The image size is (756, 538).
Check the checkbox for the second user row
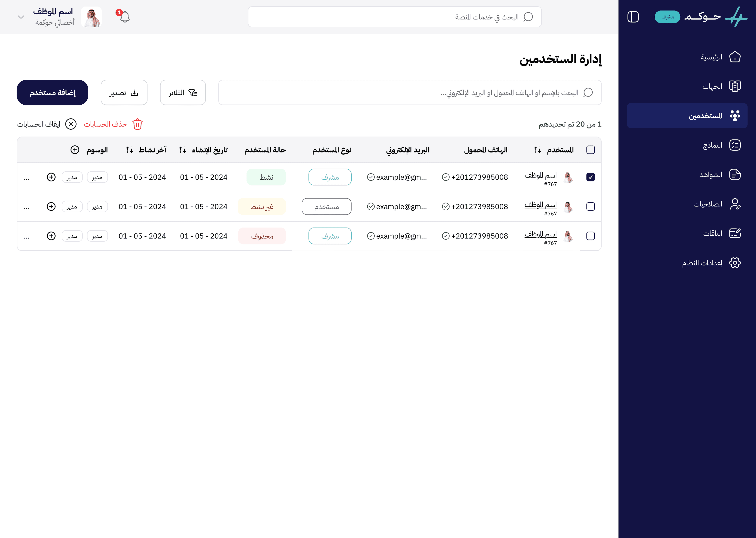(590, 206)
